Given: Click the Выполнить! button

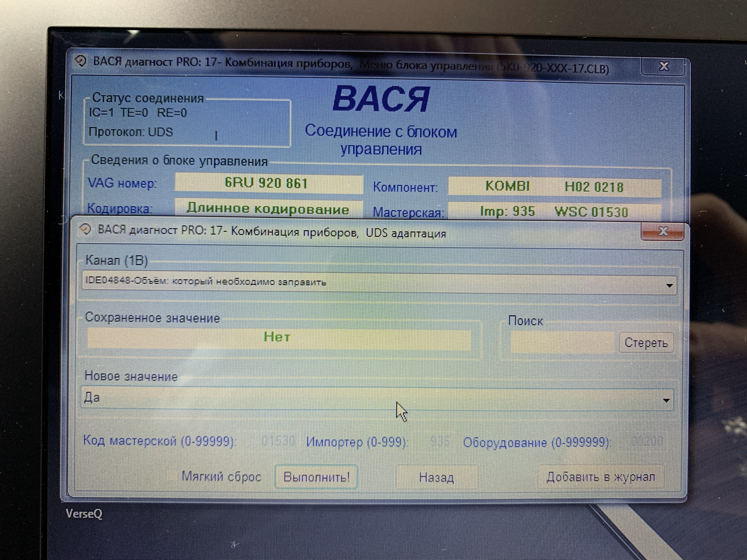Looking at the screenshot, I should coord(316,477).
